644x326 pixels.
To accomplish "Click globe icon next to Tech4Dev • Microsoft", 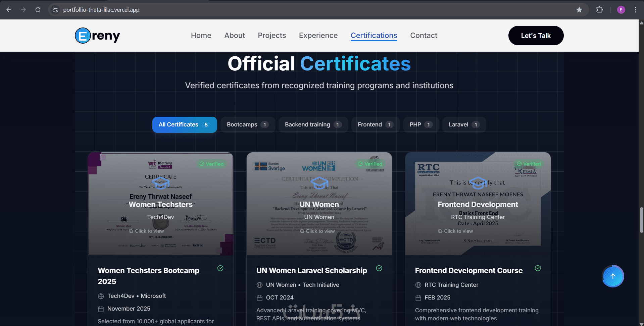I will 101,296.
